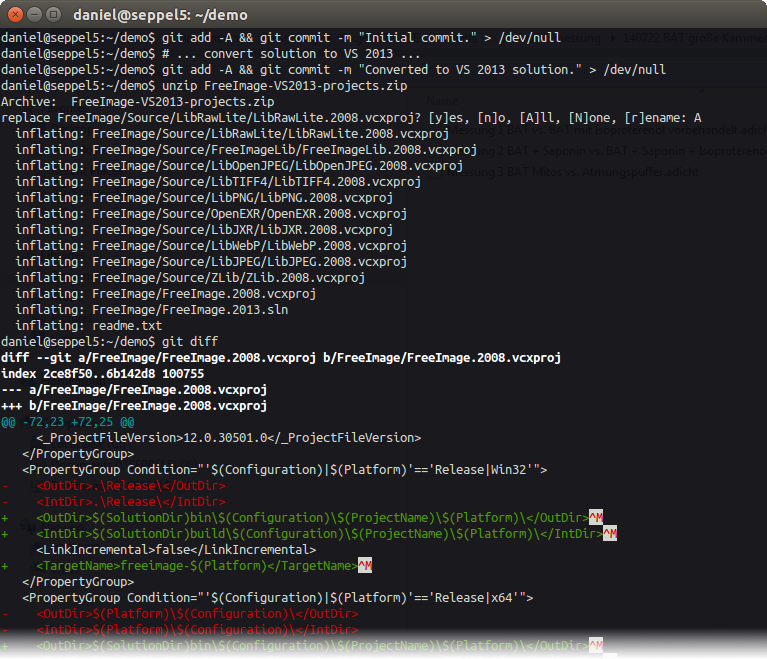Image resolution: width=767 pixels, height=659 pixels.
Task: Click the inflating LibWebP.2008.vcxproj line
Action: (x=211, y=246)
